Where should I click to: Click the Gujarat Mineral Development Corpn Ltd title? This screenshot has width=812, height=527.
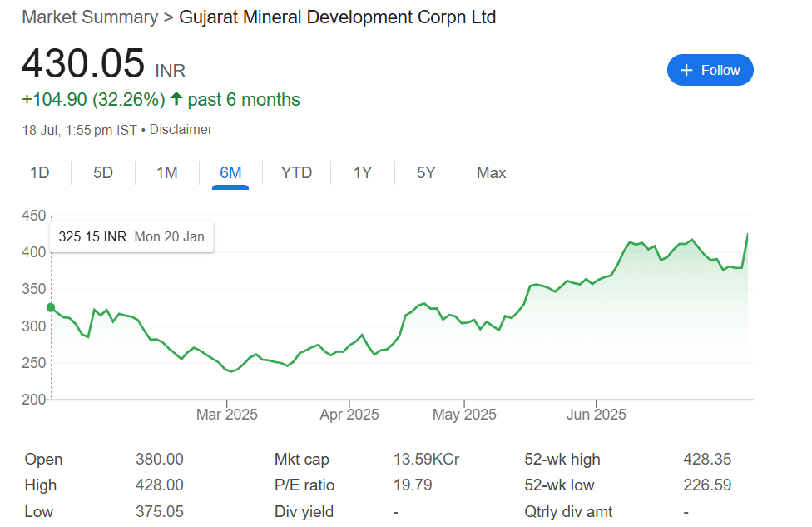[x=338, y=17]
